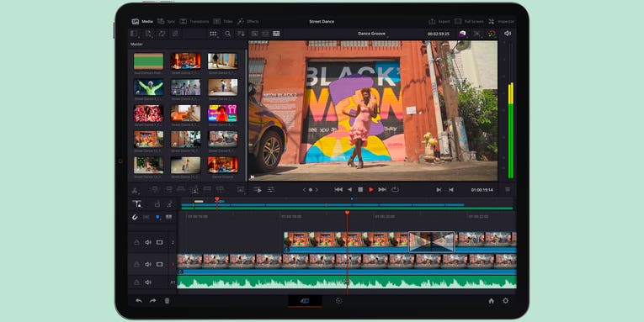Image resolution: width=644 pixels, height=322 pixels.
Task: Open the Inspector panel
Action: 501,21
